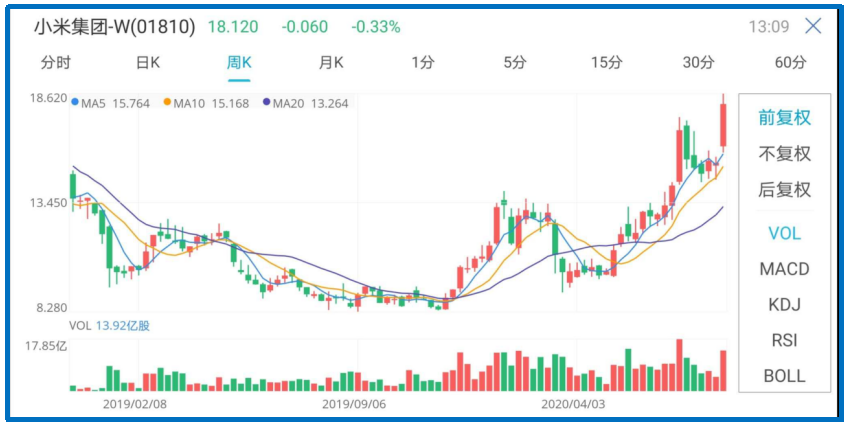Enable 后复权 backward adjustment option
Viewport: 848px width, 427px height.
[x=784, y=189]
